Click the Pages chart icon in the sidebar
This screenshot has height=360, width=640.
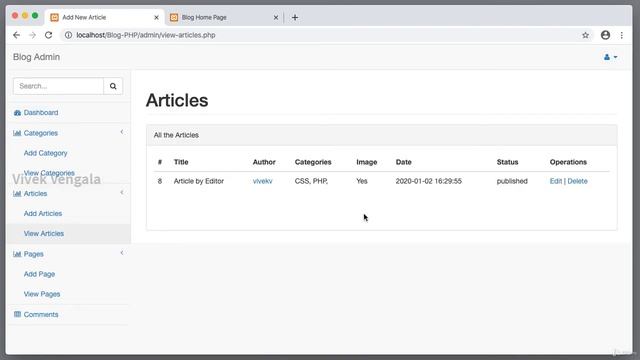[x=17, y=254]
